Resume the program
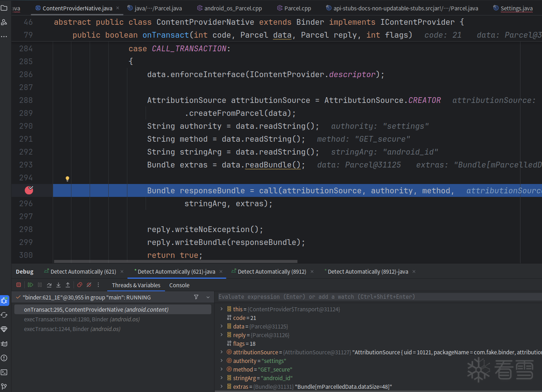The image size is (542, 392). tap(30, 285)
